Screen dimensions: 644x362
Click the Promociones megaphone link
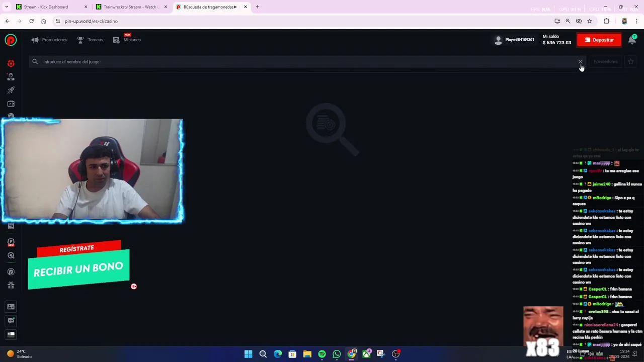[49, 40]
